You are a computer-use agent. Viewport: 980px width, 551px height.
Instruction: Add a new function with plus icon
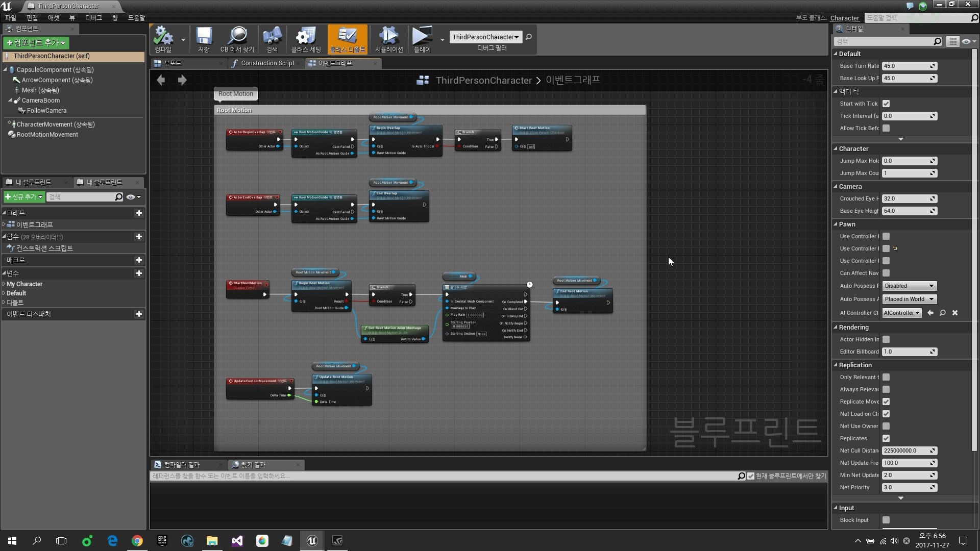139,237
